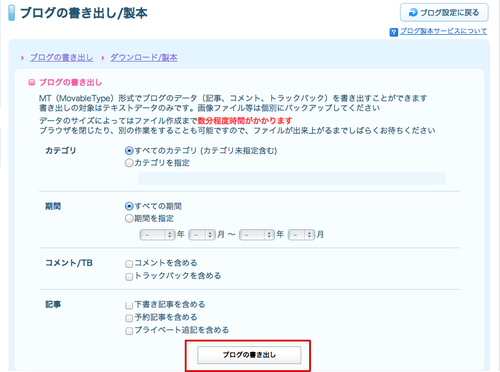Viewport: 500px width, 372px height.
Task: Go to the ブログの書き出し breadcrumb link
Action: pos(62,58)
